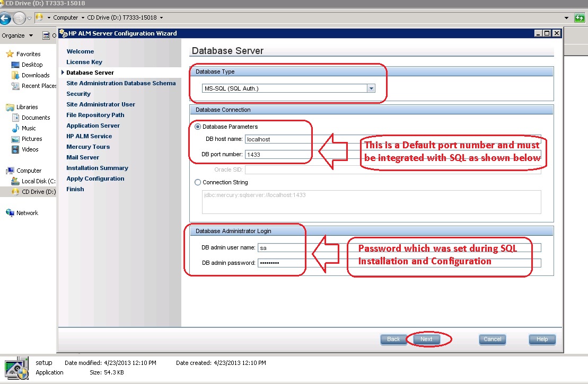Screen dimensions: 588x384
Task: Click the Local Disk (C:) drive icon
Action: point(15,181)
